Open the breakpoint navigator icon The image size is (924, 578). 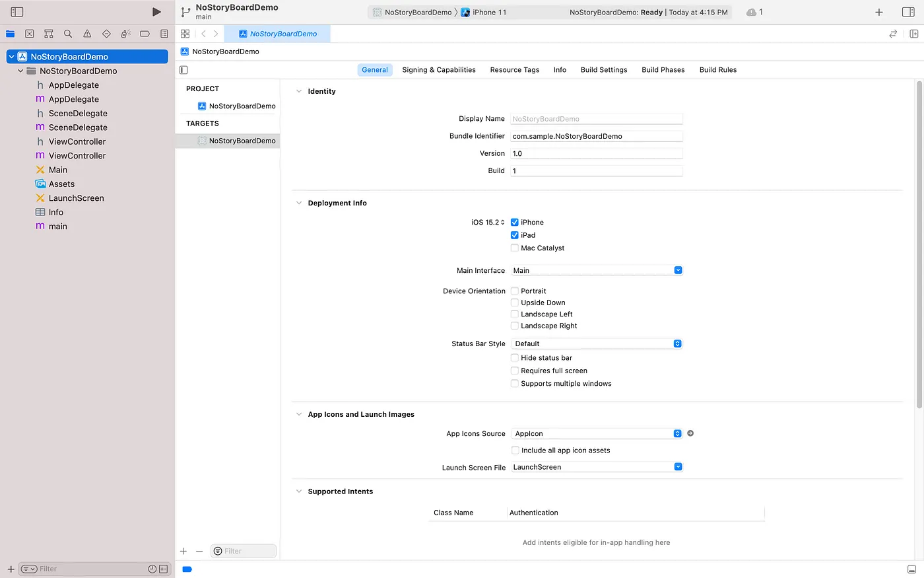(x=145, y=34)
